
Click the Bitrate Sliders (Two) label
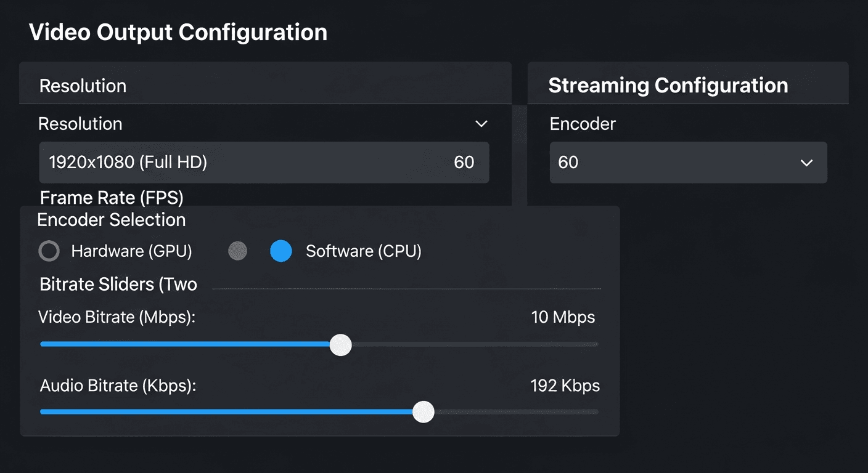tap(118, 284)
